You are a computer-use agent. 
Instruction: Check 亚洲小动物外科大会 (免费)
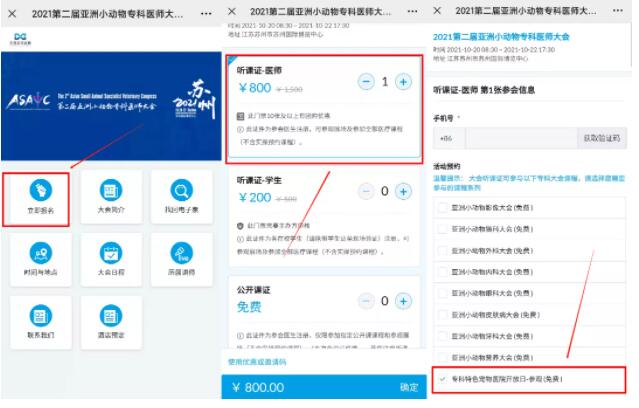[x=443, y=251]
